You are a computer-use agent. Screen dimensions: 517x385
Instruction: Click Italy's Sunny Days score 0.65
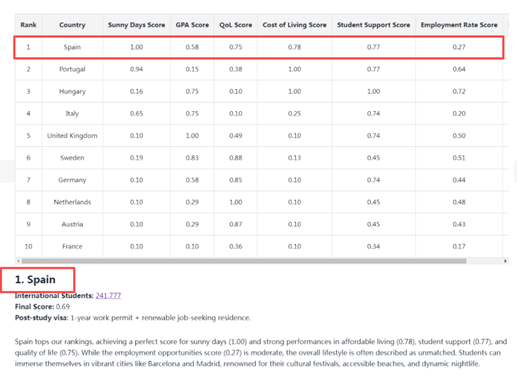(x=136, y=113)
